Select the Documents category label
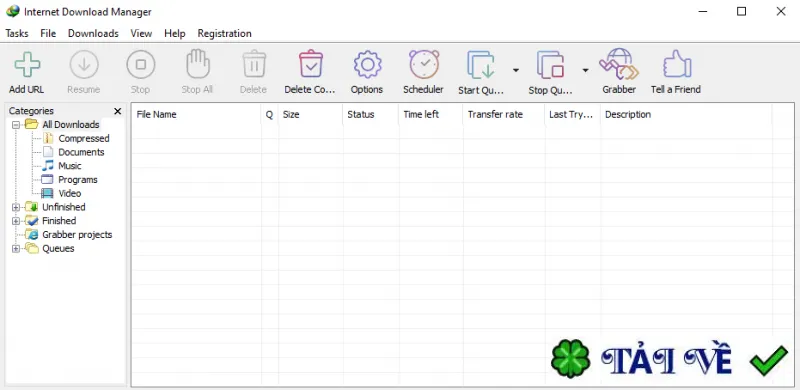 pyautogui.click(x=81, y=152)
